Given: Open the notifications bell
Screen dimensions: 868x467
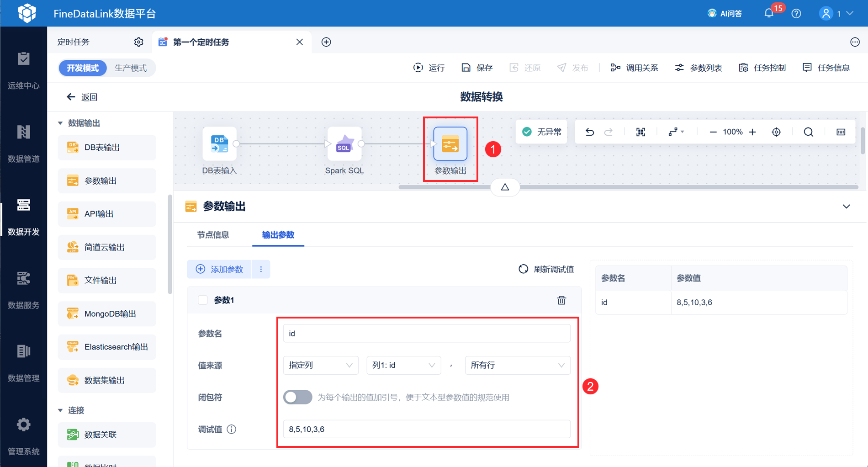Looking at the screenshot, I should pyautogui.click(x=769, y=13).
